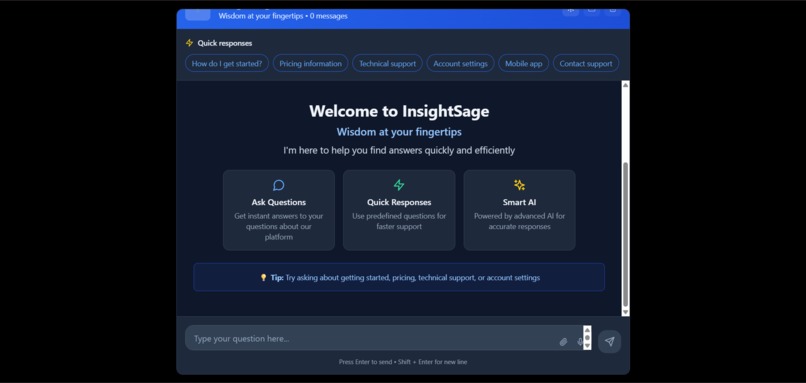Open the Quick Responses feature card
Image resolution: width=806 pixels, height=383 pixels.
coord(399,210)
